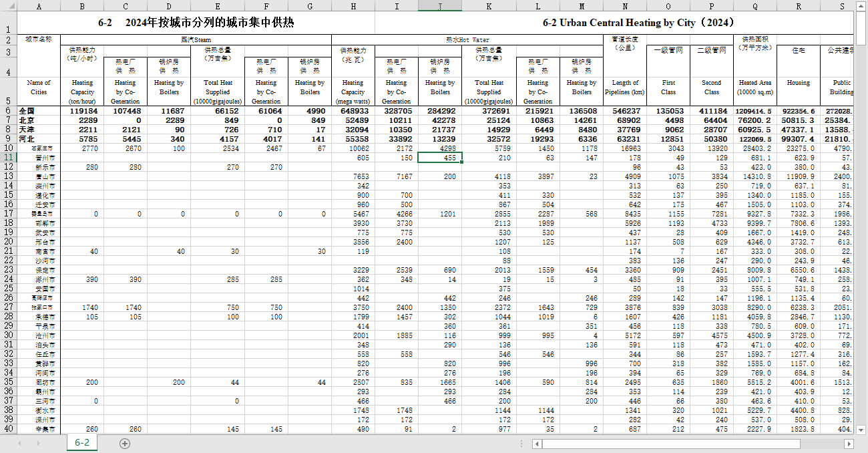The width and height of the screenshot is (868, 453).
Task: Select the cell containing 119184
Action: (81, 111)
